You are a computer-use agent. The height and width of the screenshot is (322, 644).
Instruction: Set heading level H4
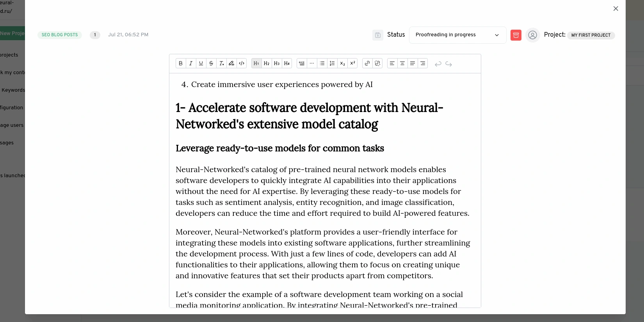[287, 63]
